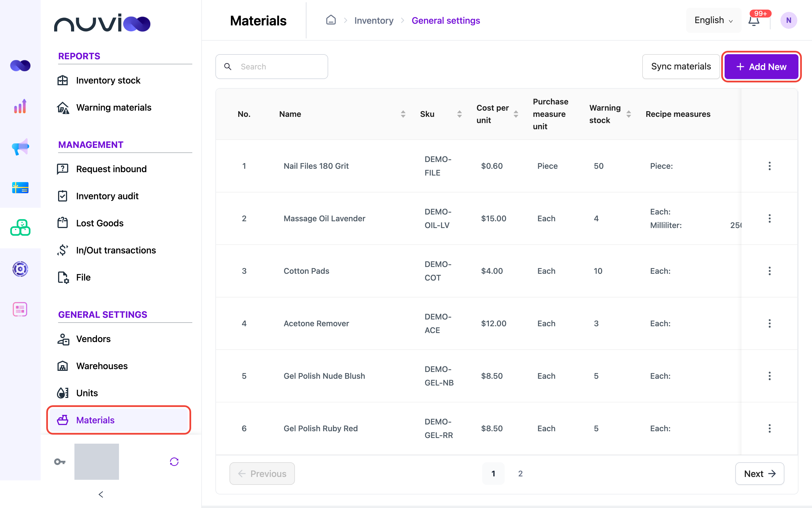Collapse the sidebar with the left chevron
This screenshot has width=812, height=508.
point(101,494)
